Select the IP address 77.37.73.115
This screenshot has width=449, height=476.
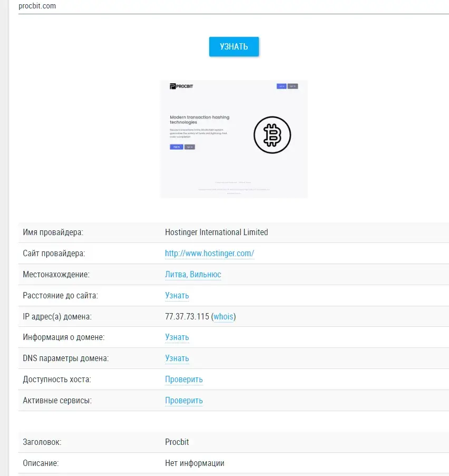(x=187, y=317)
